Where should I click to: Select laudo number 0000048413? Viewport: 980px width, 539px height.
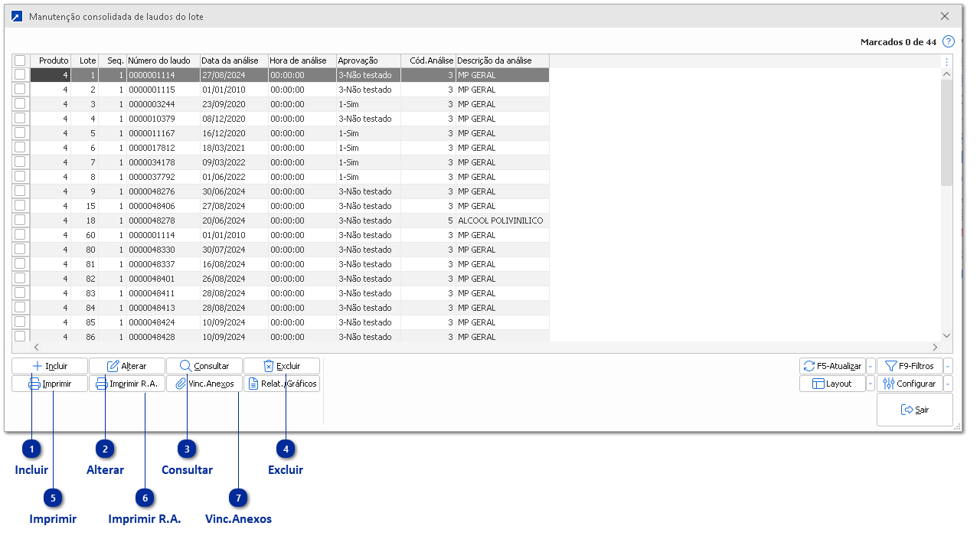point(163,308)
